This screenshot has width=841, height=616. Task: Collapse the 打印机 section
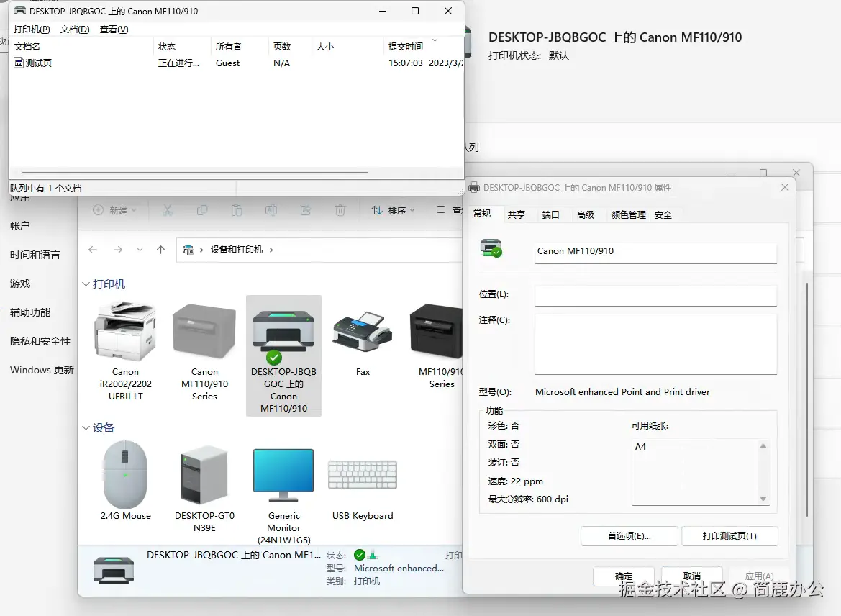(x=86, y=284)
